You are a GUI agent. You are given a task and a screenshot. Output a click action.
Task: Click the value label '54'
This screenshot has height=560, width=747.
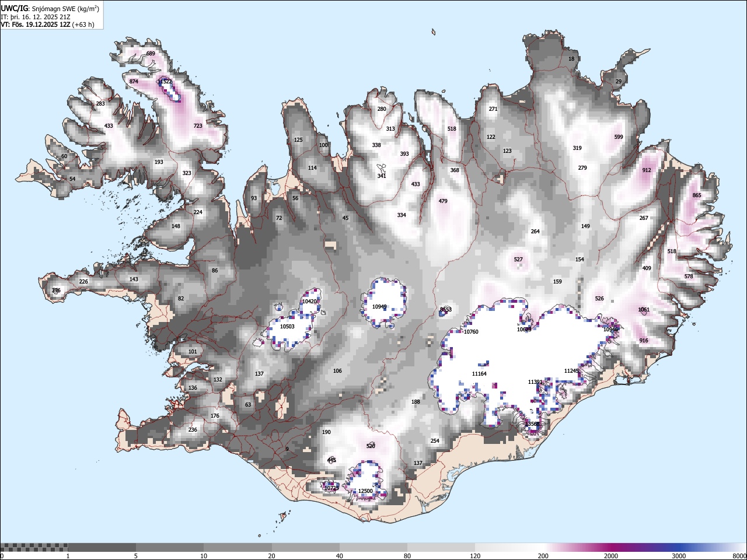tap(72, 179)
